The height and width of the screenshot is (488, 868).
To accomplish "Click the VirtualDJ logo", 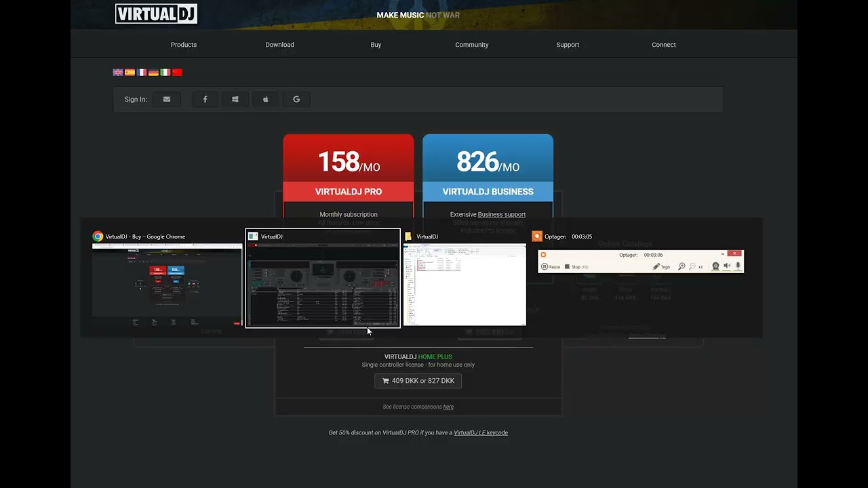I will coord(156,14).
